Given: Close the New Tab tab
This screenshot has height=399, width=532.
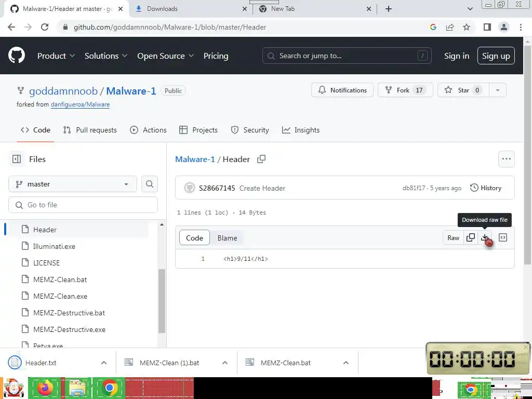Looking at the screenshot, I should 369,9.
